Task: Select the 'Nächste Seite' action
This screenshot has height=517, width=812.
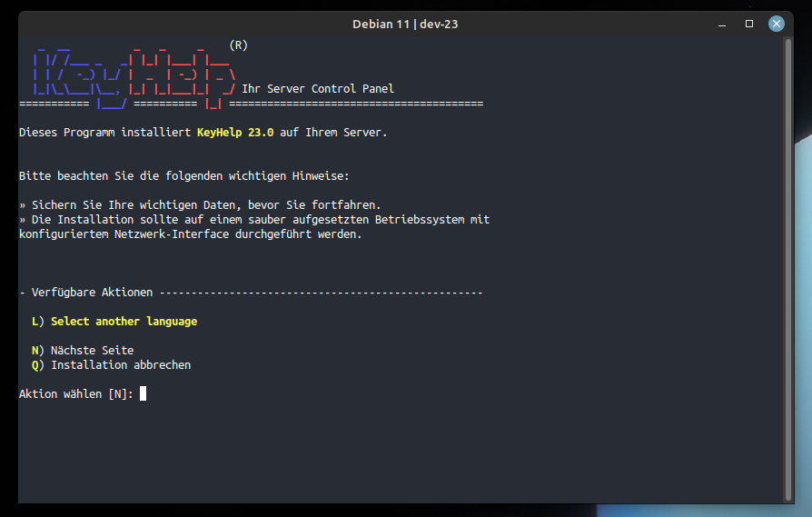Action: point(92,351)
